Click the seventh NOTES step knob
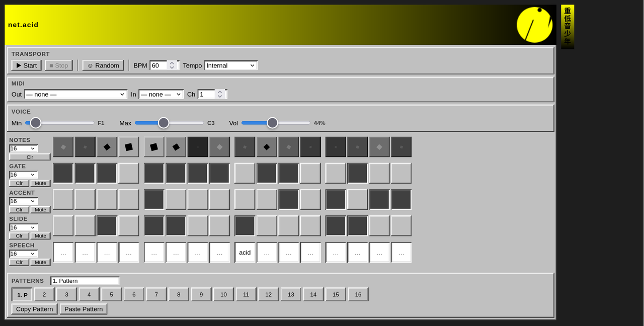 pyautogui.click(x=198, y=147)
